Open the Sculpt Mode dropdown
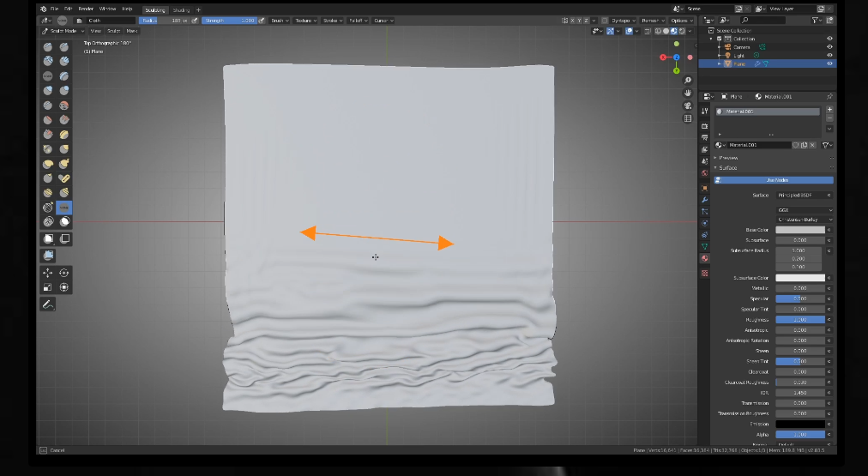Viewport: 868px width, 476px height. (x=64, y=31)
